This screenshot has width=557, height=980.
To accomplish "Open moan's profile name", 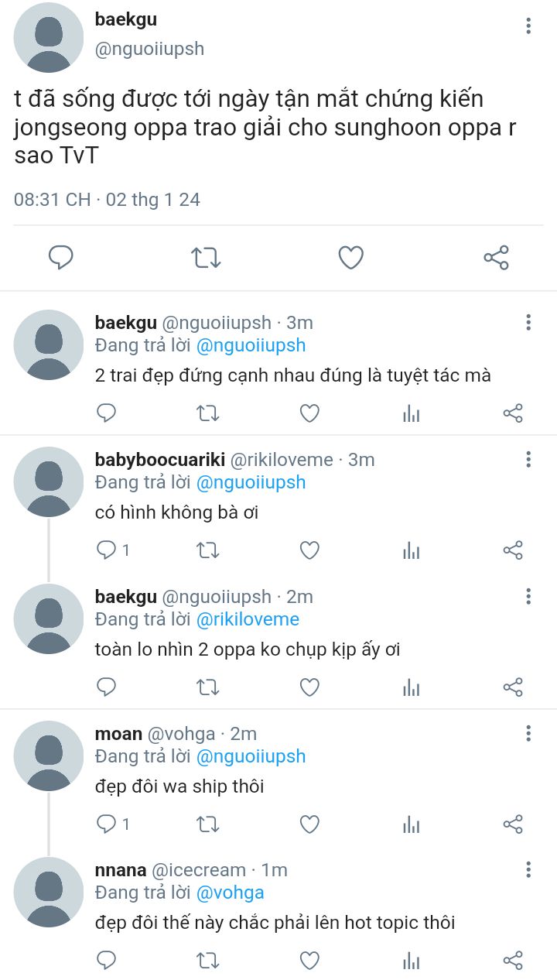I will pos(118,733).
